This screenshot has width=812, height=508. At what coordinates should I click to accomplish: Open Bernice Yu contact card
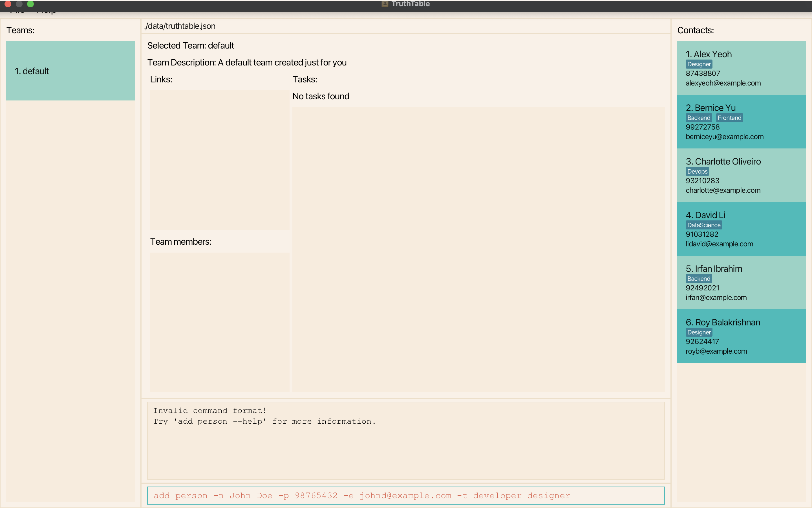tap(741, 122)
